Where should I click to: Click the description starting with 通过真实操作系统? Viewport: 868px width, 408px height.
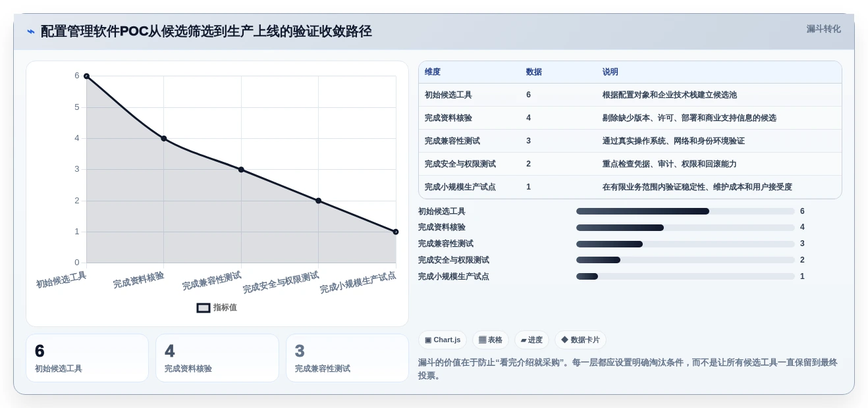point(674,141)
